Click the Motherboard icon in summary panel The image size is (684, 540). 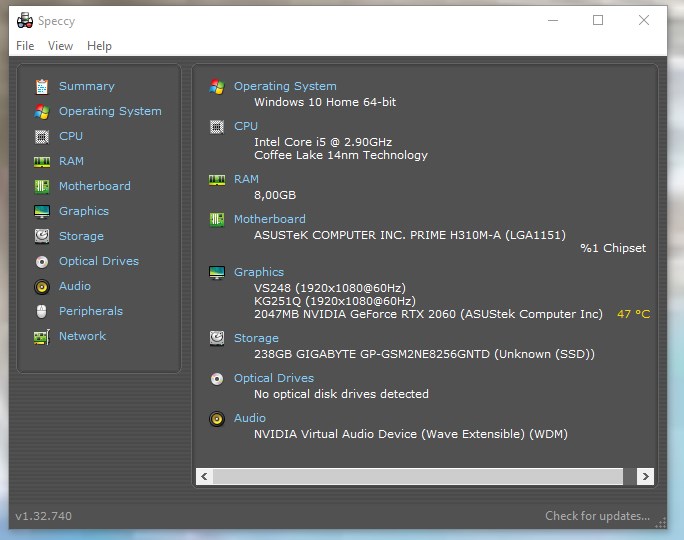[217, 219]
